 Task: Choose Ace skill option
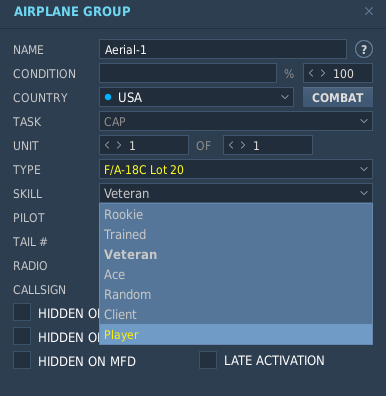[236, 275]
